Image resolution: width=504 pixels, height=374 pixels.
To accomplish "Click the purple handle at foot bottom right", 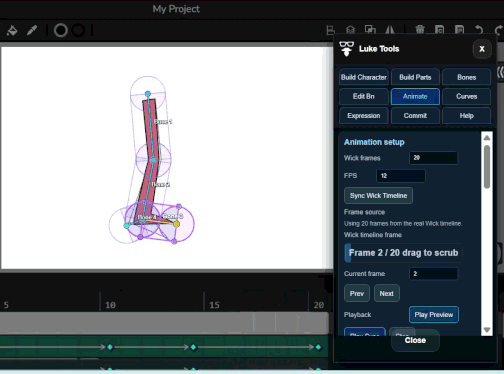I will pyautogui.click(x=174, y=241).
